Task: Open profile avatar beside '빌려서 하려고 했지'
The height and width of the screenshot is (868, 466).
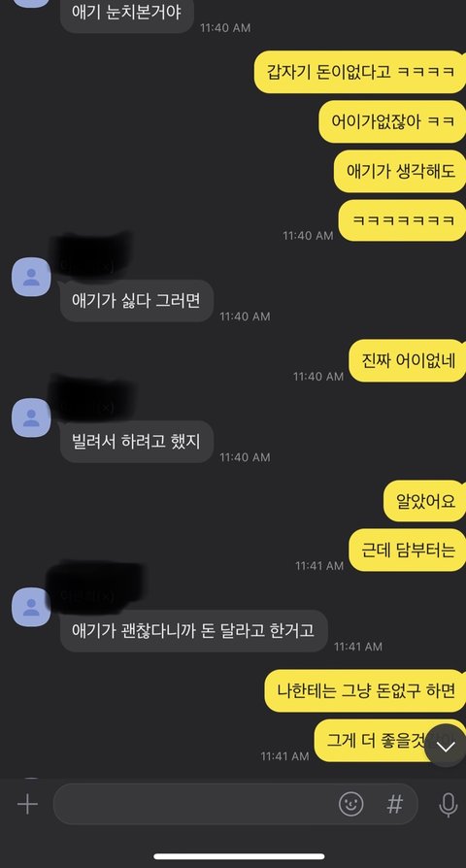Action: tap(31, 417)
